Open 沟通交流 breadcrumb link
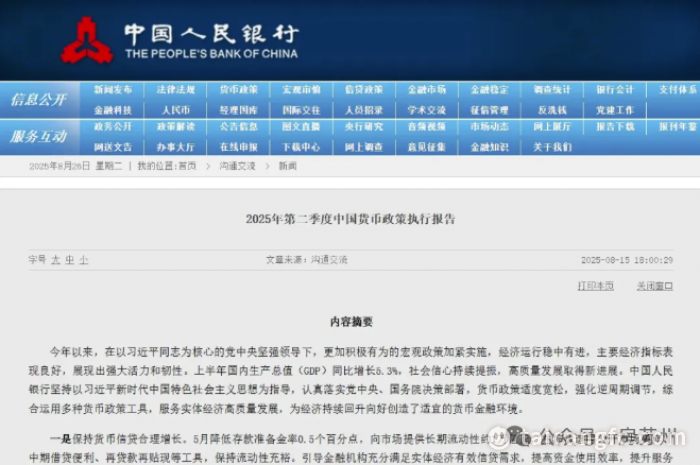Image resolution: width=700 pixels, height=465 pixels. pos(237,166)
